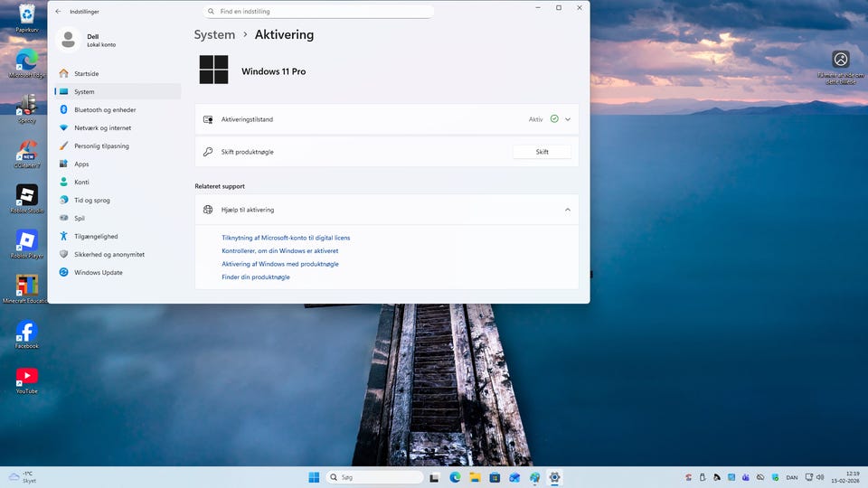This screenshot has width=868, height=488.
Task: Go to Windows Update section
Action: point(98,273)
